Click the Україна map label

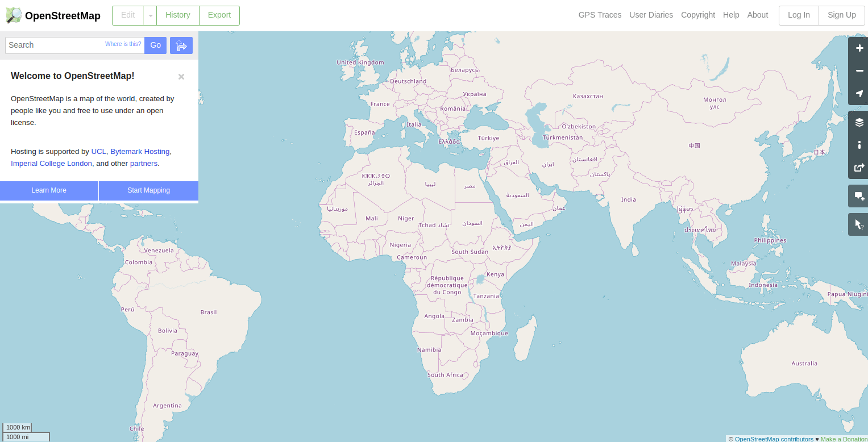pyautogui.click(x=475, y=94)
